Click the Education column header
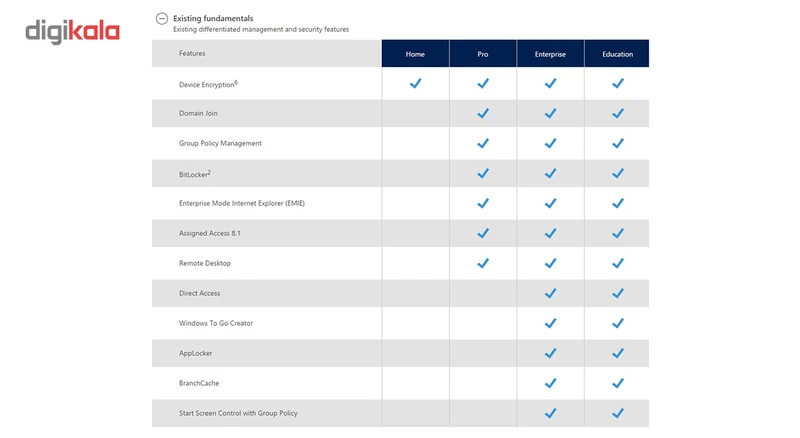800x438 pixels. pyautogui.click(x=617, y=54)
